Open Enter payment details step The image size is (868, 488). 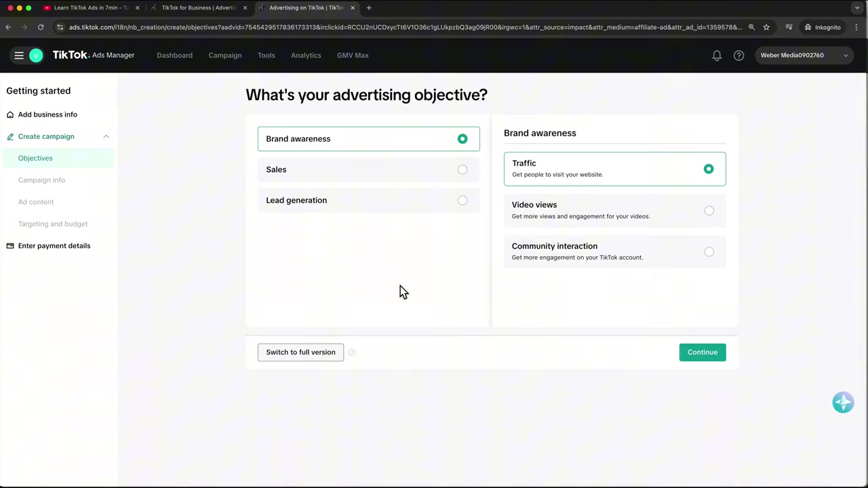tap(54, 246)
